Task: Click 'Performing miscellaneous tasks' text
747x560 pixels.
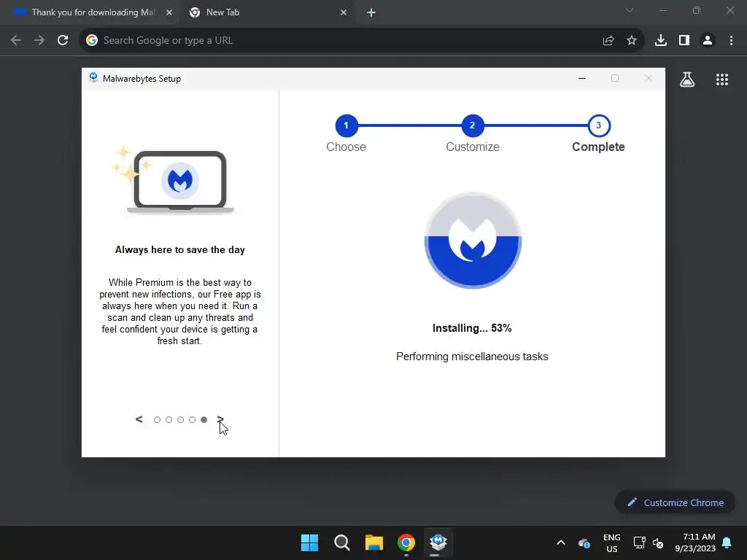Action: (x=472, y=356)
